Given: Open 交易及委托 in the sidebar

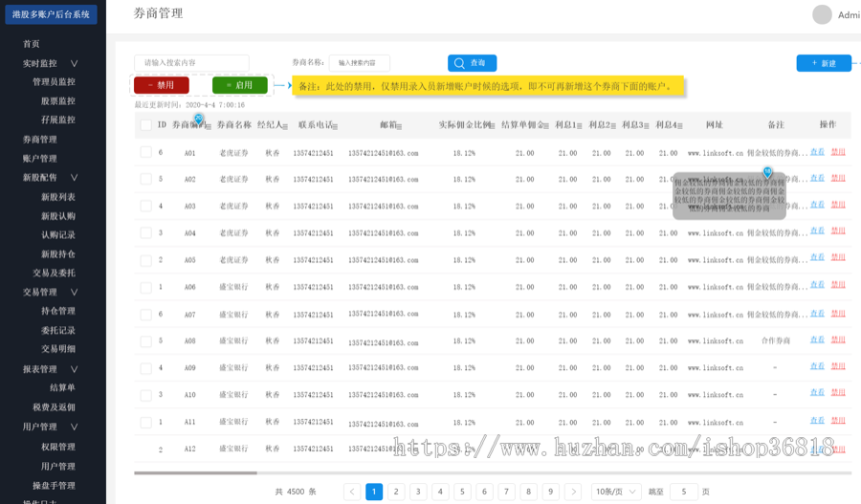Looking at the screenshot, I should click(54, 273).
